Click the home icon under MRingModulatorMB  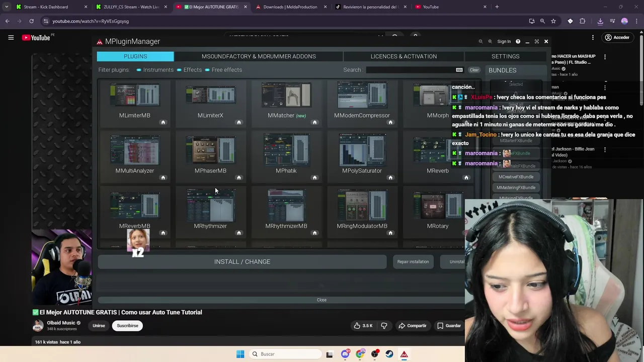(x=390, y=233)
